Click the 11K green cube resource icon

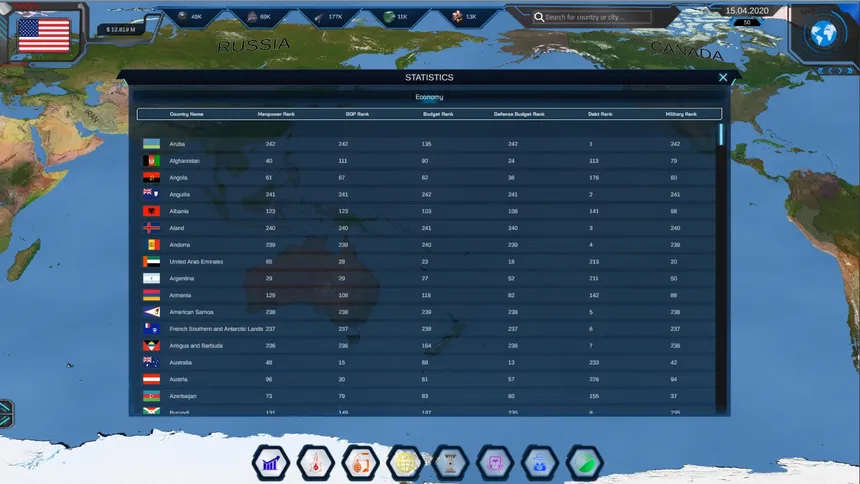389,17
